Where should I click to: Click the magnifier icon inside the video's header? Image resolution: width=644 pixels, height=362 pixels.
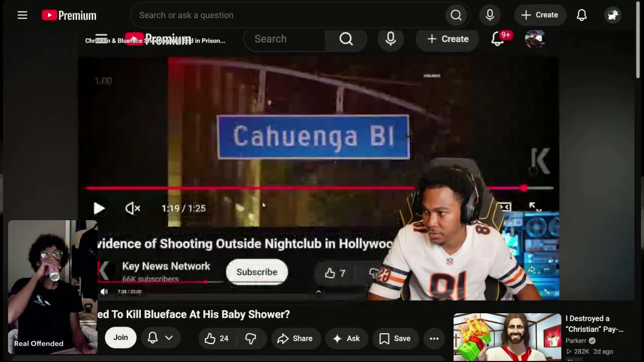(346, 39)
